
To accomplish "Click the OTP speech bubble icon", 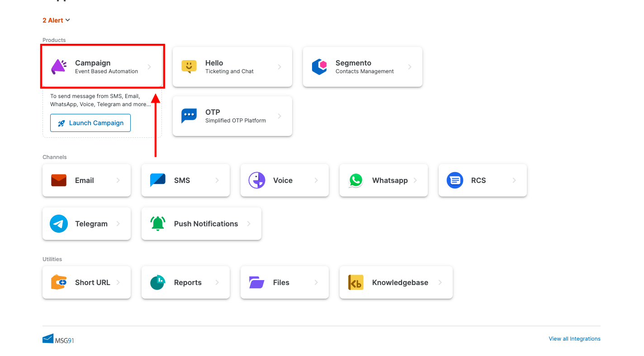I will click(x=189, y=116).
